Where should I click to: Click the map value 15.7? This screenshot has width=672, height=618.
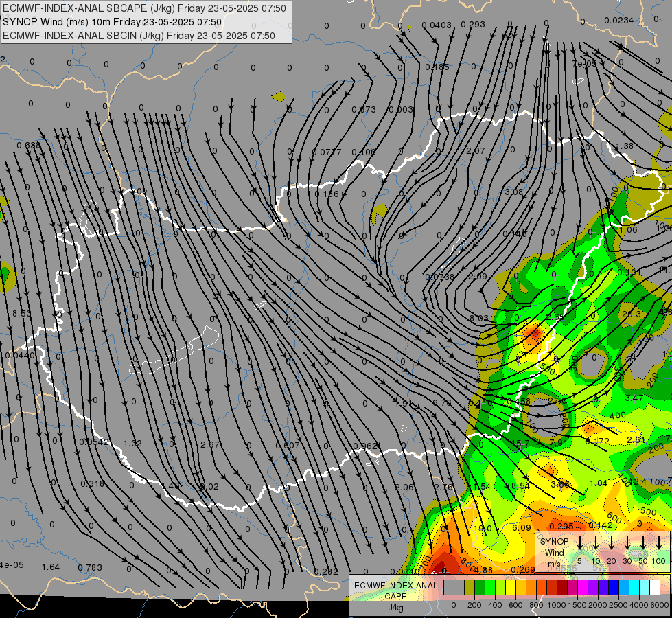coord(520,443)
